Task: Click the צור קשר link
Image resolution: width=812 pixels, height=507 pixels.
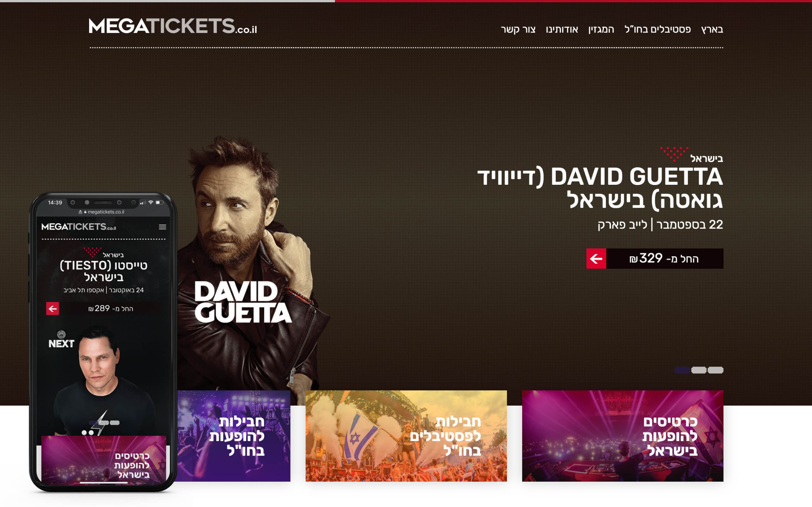Action: pos(518,29)
